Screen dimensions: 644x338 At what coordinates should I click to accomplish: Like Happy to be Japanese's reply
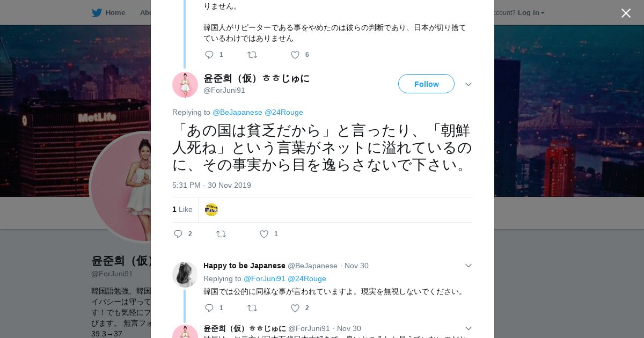pyautogui.click(x=295, y=308)
